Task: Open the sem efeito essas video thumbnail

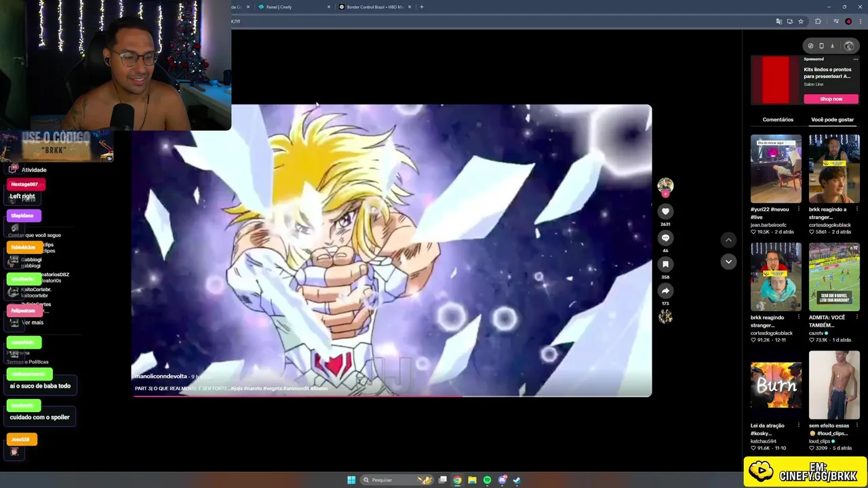Action: [834, 385]
